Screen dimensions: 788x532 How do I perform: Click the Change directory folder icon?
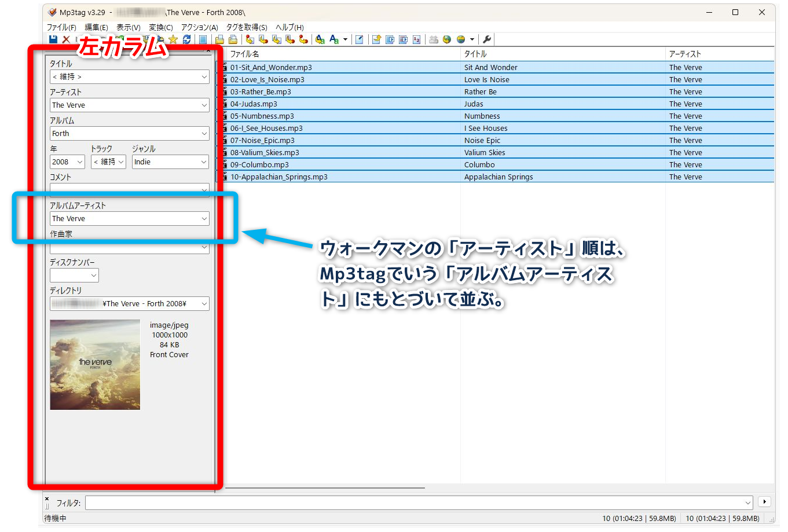219,39
